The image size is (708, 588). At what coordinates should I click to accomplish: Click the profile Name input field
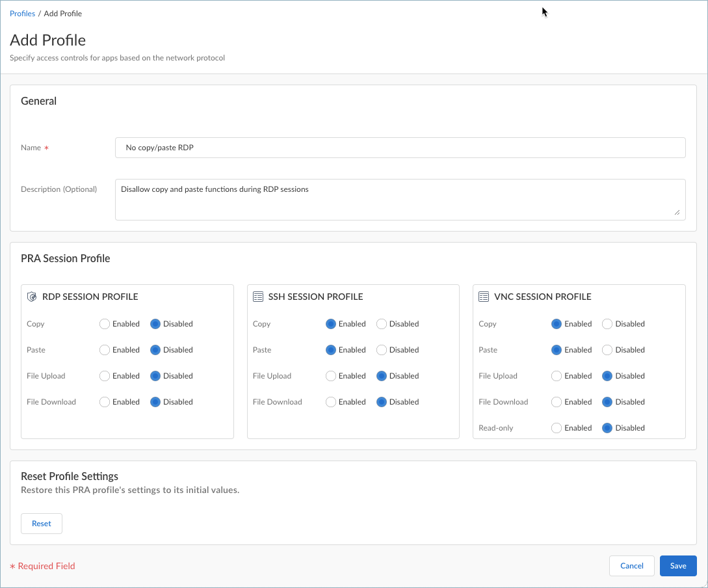pos(400,147)
